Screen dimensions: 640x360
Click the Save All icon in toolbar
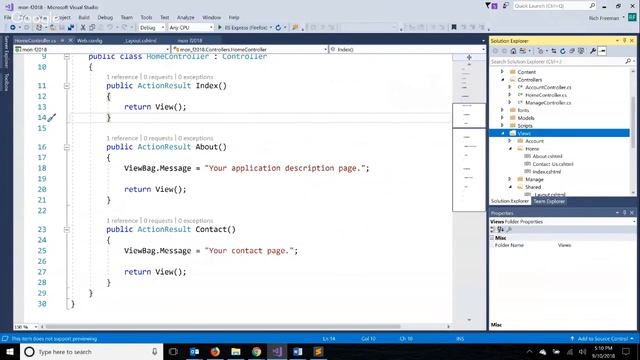pos(71,27)
